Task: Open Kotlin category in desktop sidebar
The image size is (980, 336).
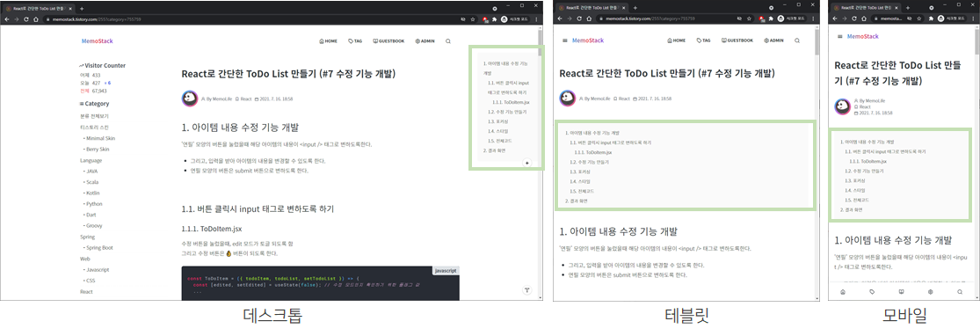Action: pos(92,193)
